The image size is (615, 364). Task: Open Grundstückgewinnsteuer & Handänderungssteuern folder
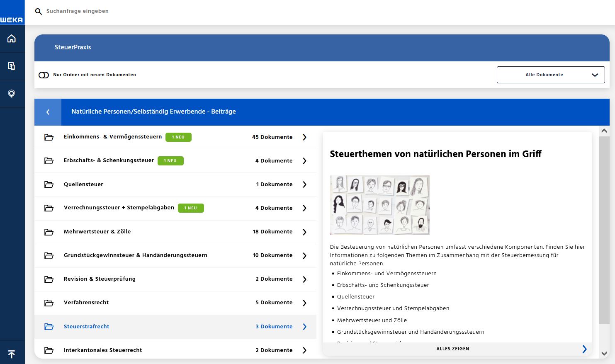135,255
